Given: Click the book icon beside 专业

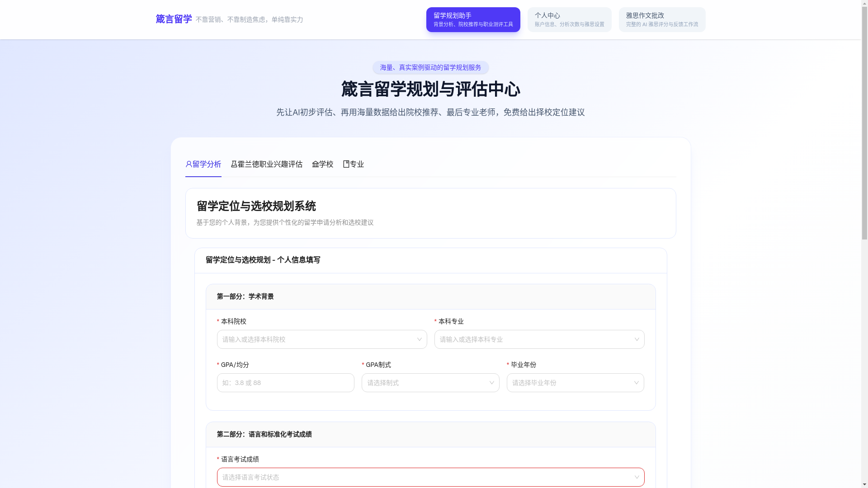Looking at the screenshot, I should tap(346, 164).
